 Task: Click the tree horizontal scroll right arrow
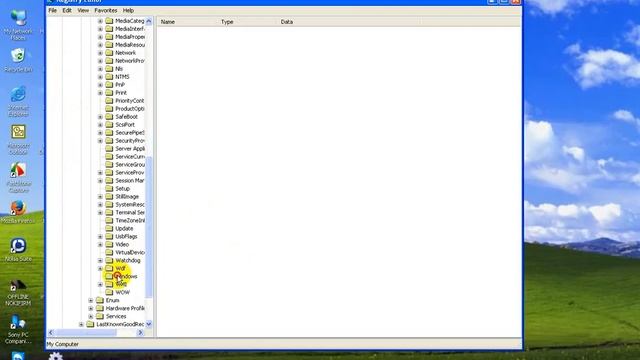[x=140, y=333]
